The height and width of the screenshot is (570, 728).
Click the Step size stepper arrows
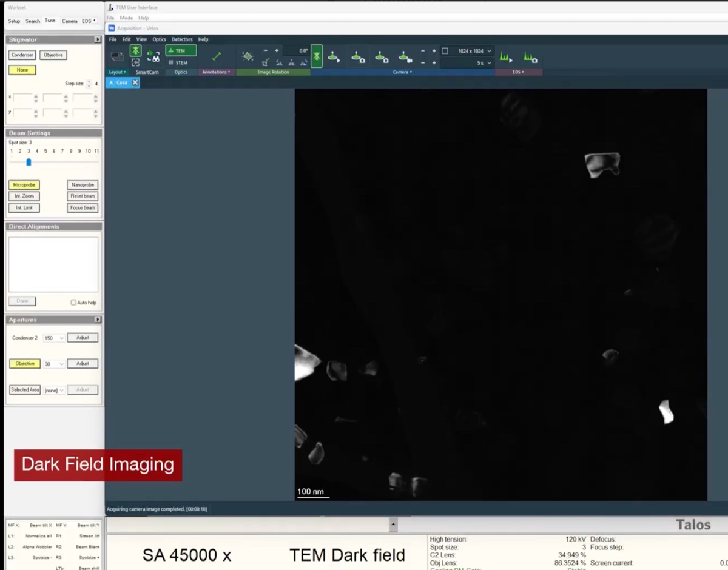(x=89, y=84)
